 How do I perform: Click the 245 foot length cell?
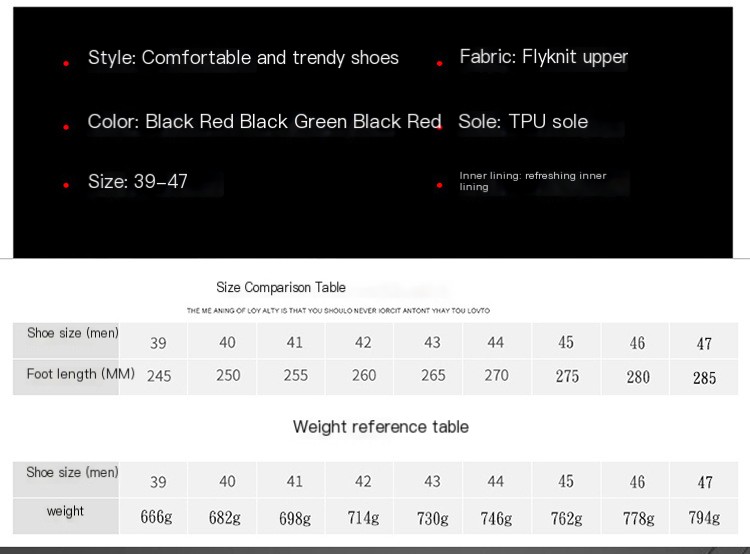tap(159, 376)
